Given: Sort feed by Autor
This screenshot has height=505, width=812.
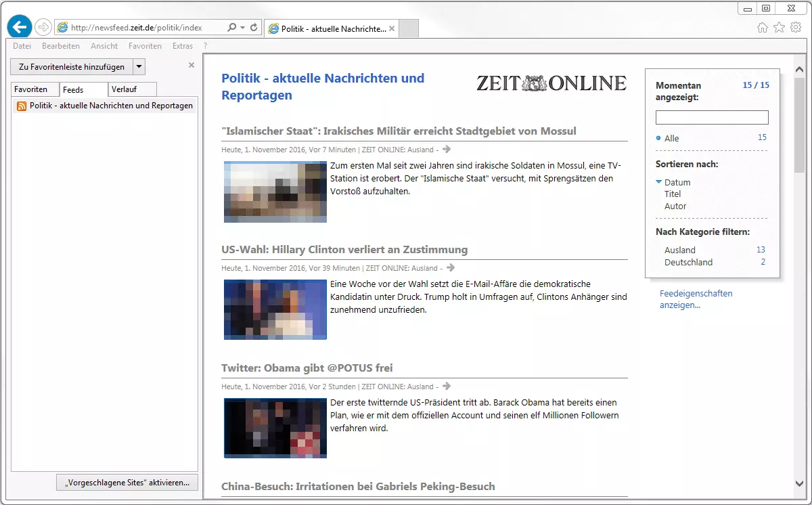Looking at the screenshot, I should [675, 206].
